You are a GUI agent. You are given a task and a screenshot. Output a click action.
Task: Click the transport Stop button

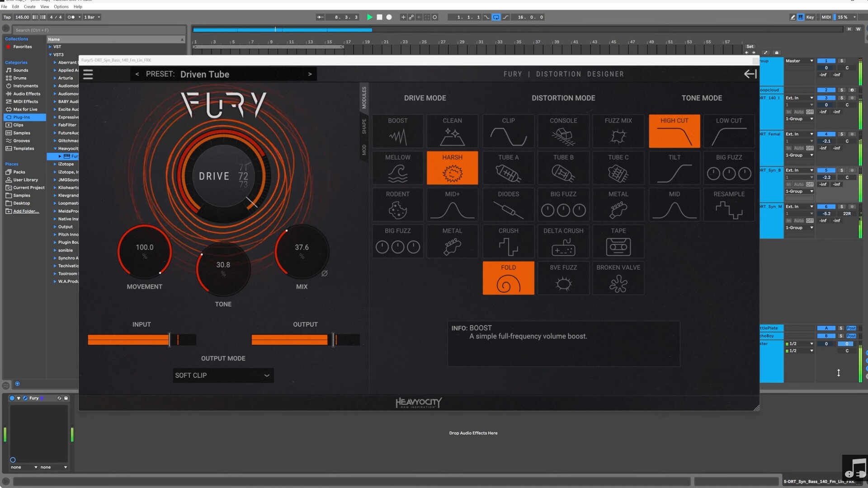pyautogui.click(x=379, y=17)
